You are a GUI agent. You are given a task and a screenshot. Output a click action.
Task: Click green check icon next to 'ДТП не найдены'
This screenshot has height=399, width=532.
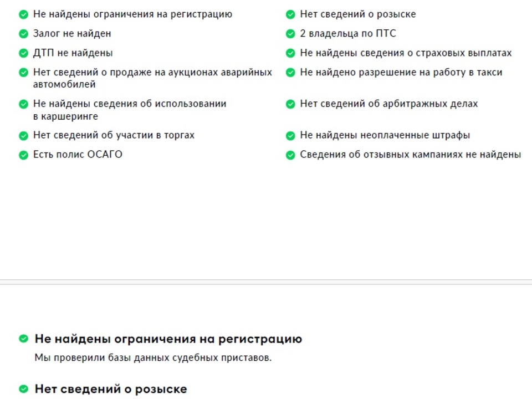tap(23, 53)
